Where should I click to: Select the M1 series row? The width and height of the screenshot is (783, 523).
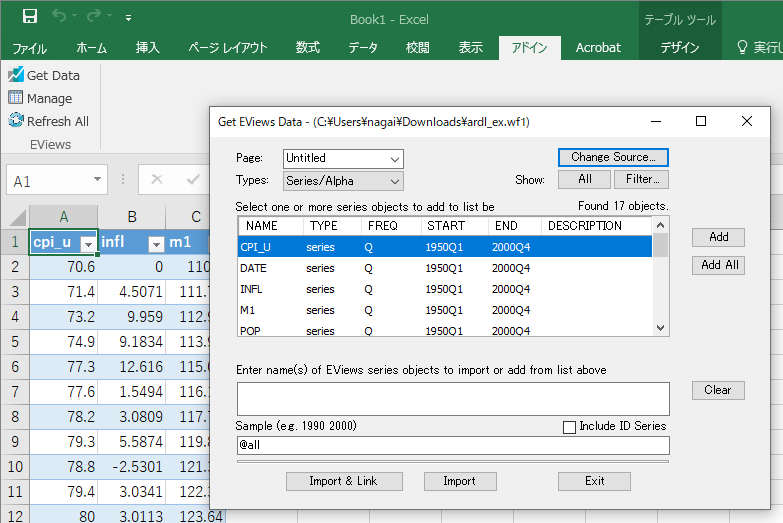[x=445, y=310]
